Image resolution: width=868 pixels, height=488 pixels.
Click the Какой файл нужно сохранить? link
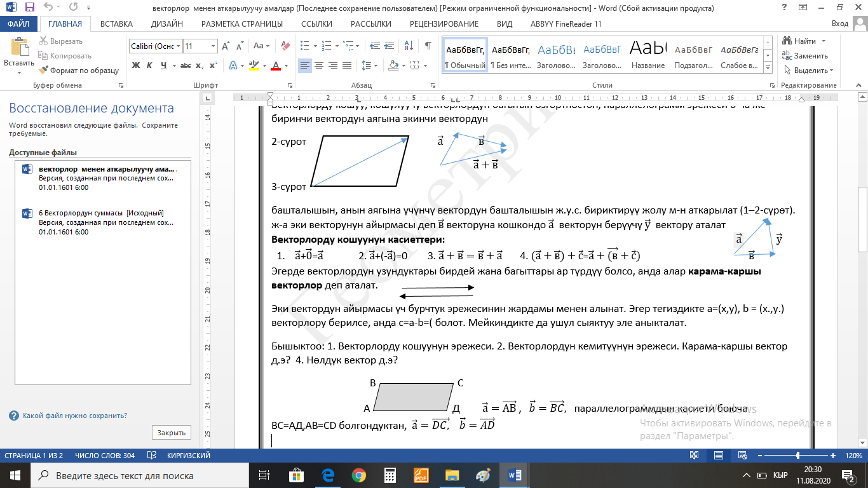[74, 416]
